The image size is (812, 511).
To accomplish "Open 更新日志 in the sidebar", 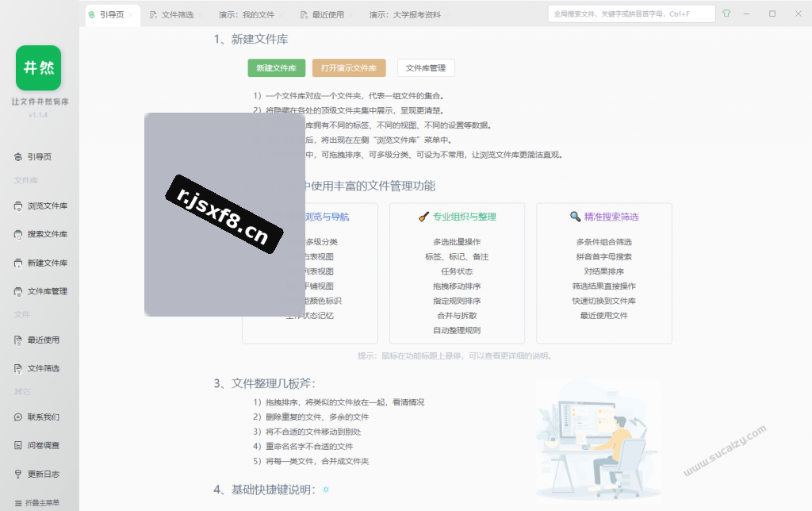I will coord(36,474).
